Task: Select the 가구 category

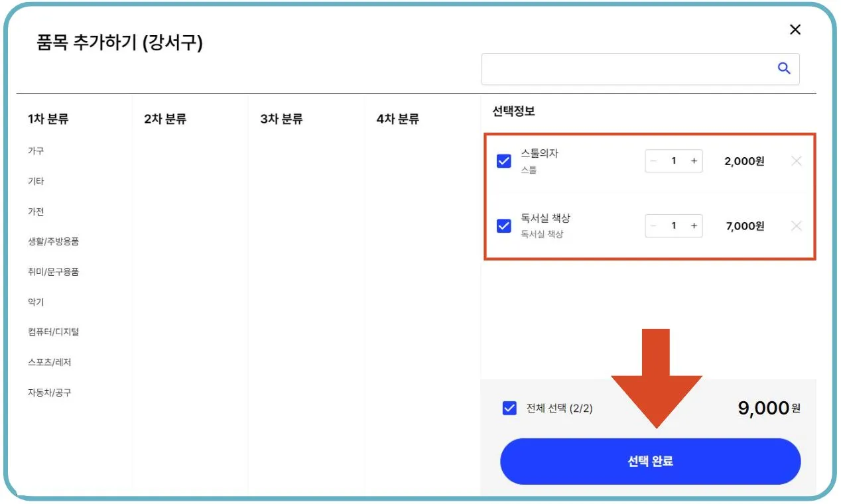Action: pos(36,151)
